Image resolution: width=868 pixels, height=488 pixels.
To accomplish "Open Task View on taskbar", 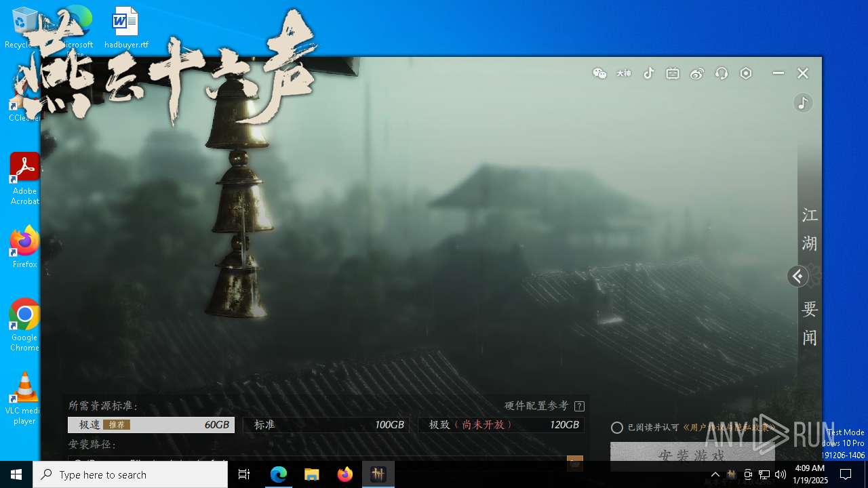I will (244, 474).
